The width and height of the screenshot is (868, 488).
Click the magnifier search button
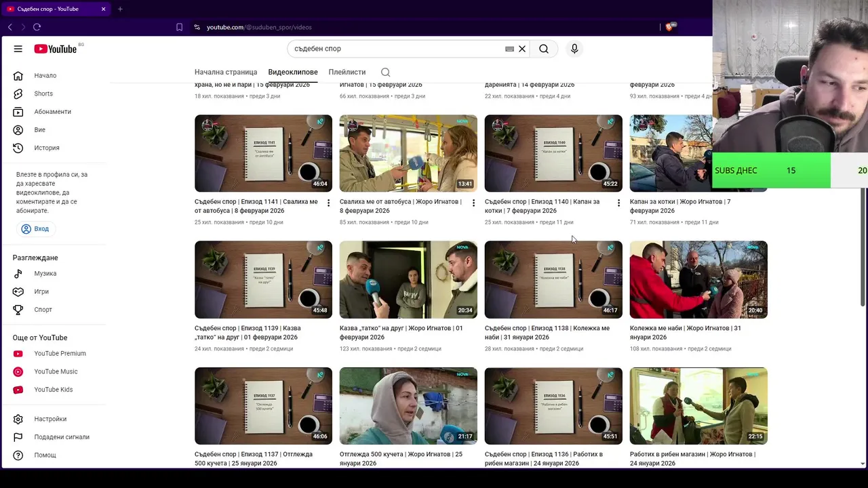click(544, 49)
